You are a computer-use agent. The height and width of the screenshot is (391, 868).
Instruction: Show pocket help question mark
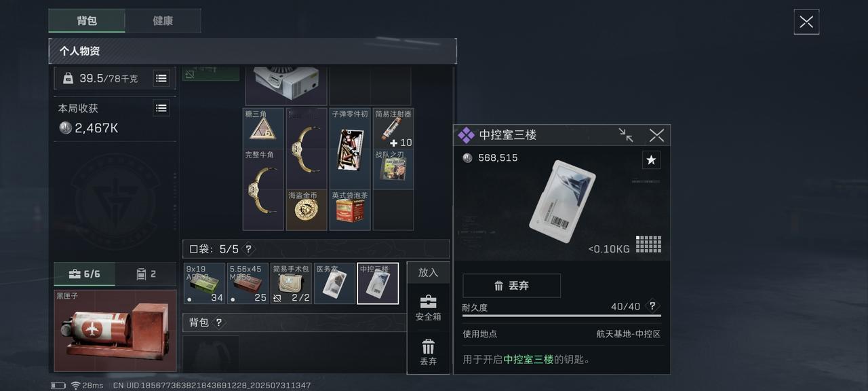click(x=248, y=249)
